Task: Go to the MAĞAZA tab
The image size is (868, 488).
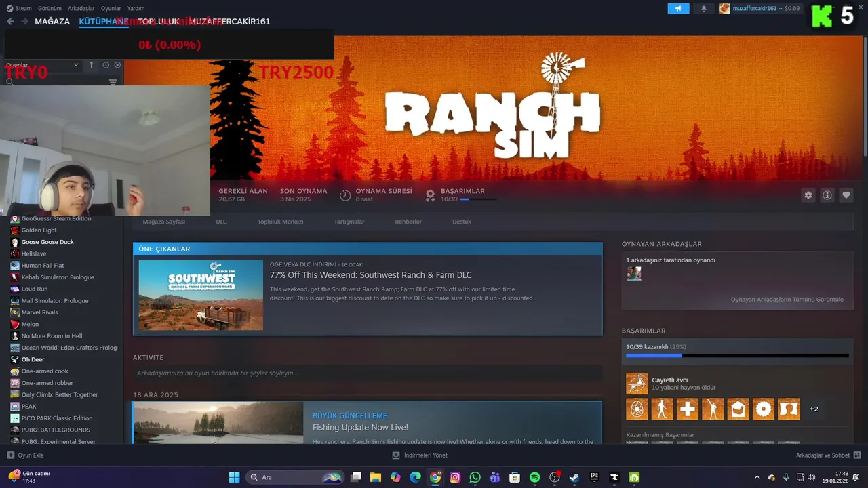Action: 52,22
